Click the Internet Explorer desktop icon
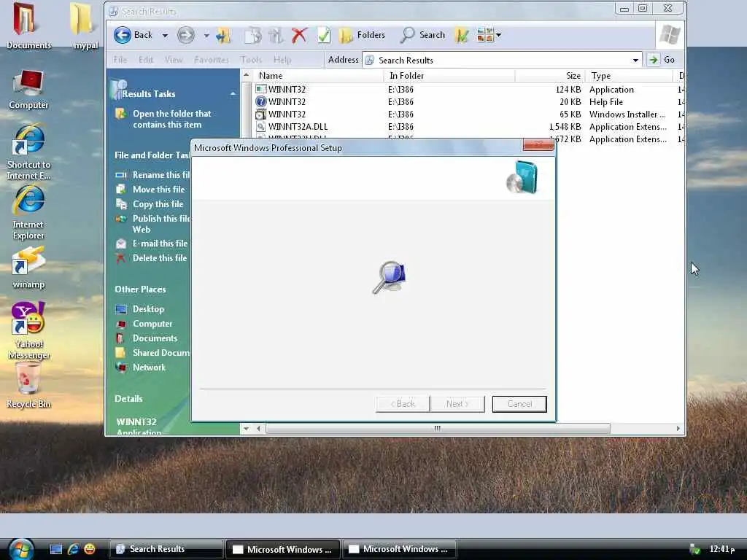Image resolution: width=747 pixels, height=560 pixels. pyautogui.click(x=28, y=212)
